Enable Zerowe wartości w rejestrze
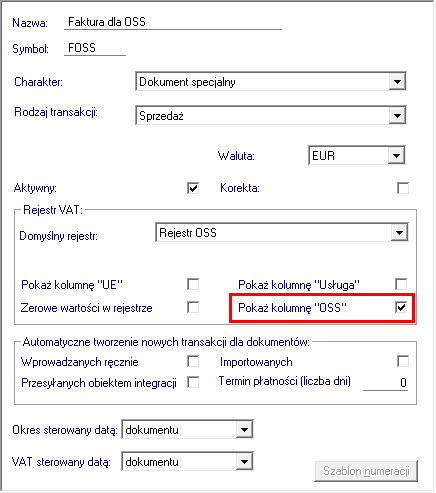 pyautogui.click(x=193, y=307)
